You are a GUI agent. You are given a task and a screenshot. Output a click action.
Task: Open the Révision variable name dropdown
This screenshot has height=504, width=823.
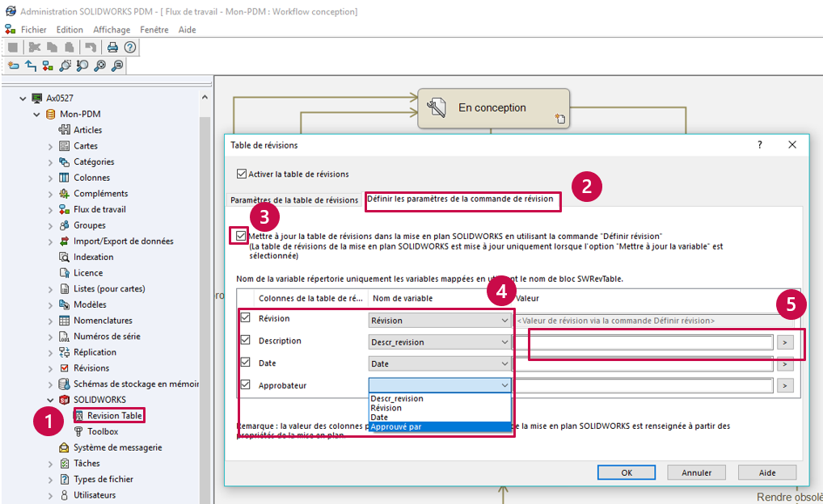tap(440, 321)
